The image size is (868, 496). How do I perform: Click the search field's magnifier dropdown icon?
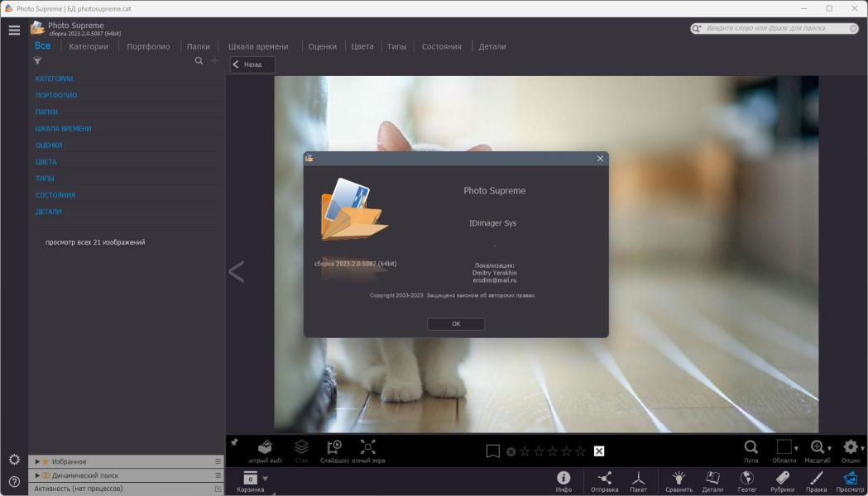tap(697, 28)
